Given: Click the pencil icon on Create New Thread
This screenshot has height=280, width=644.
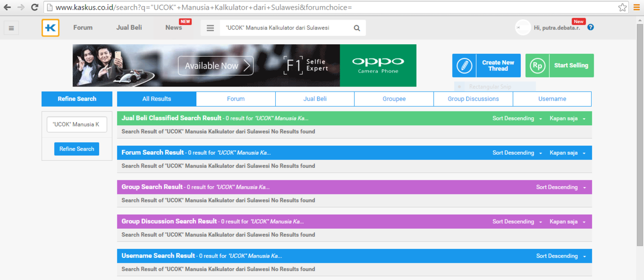Looking at the screenshot, I should tap(464, 66).
